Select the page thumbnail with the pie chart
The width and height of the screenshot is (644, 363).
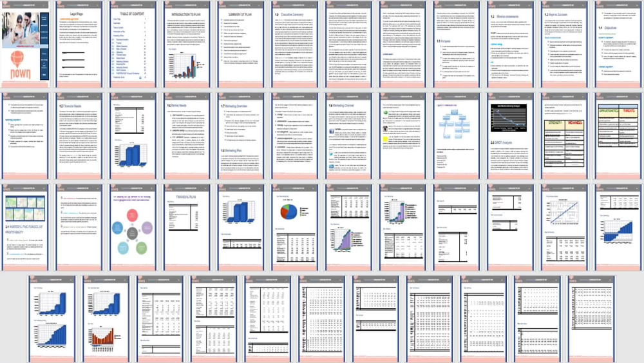[x=295, y=228]
